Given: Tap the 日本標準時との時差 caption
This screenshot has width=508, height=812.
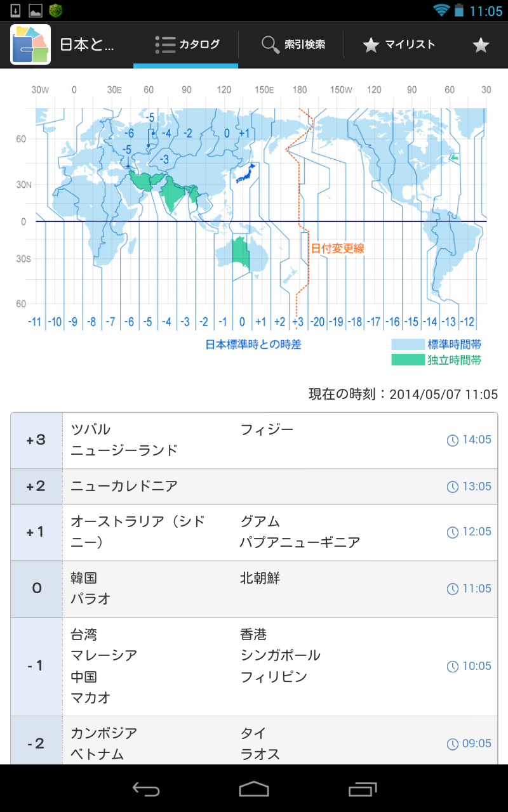Looking at the screenshot, I should click(x=253, y=344).
